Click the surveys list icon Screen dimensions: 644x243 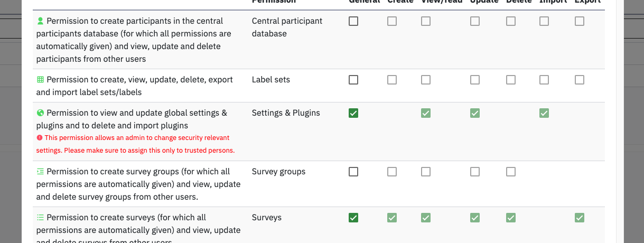tap(40, 218)
